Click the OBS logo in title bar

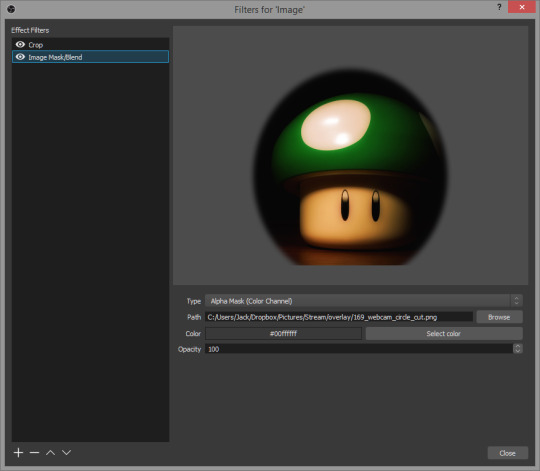click(11, 9)
